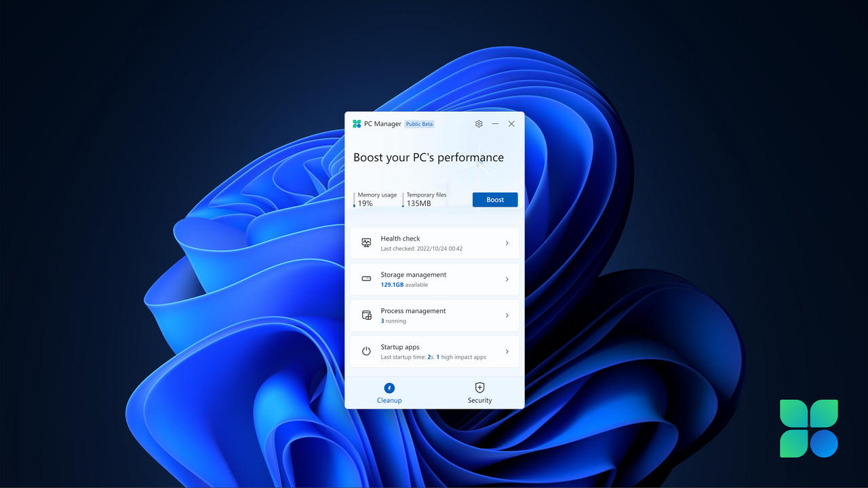
Task: Expand Storage management with its chevron
Action: click(507, 279)
